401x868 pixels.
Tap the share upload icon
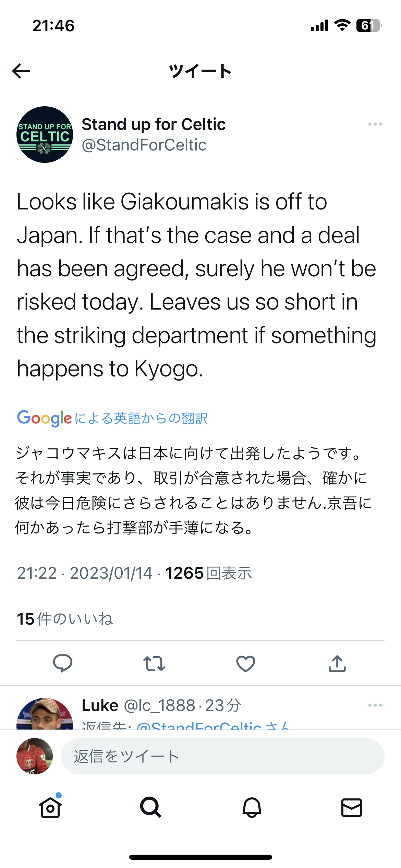pyautogui.click(x=337, y=663)
